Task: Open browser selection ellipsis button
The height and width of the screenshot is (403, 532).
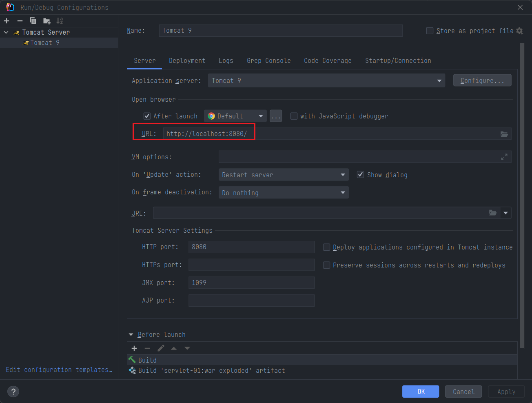Action: coord(276,116)
